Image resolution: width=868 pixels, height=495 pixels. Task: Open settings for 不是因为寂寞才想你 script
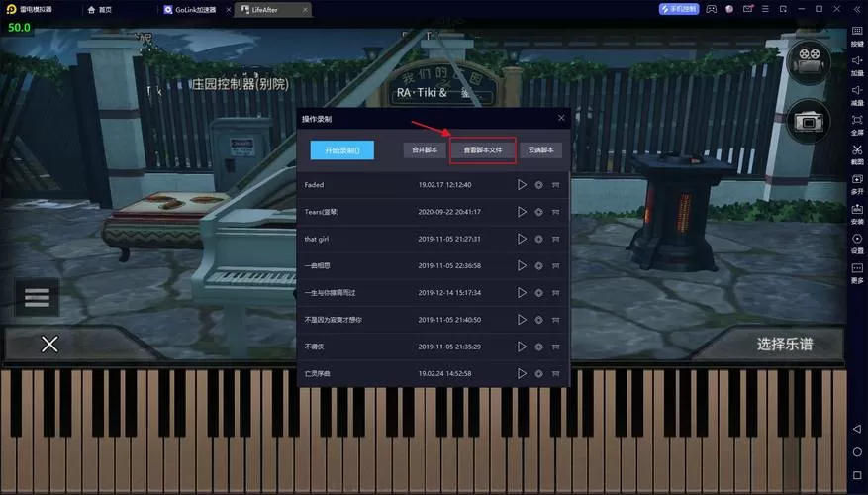tap(538, 320)
